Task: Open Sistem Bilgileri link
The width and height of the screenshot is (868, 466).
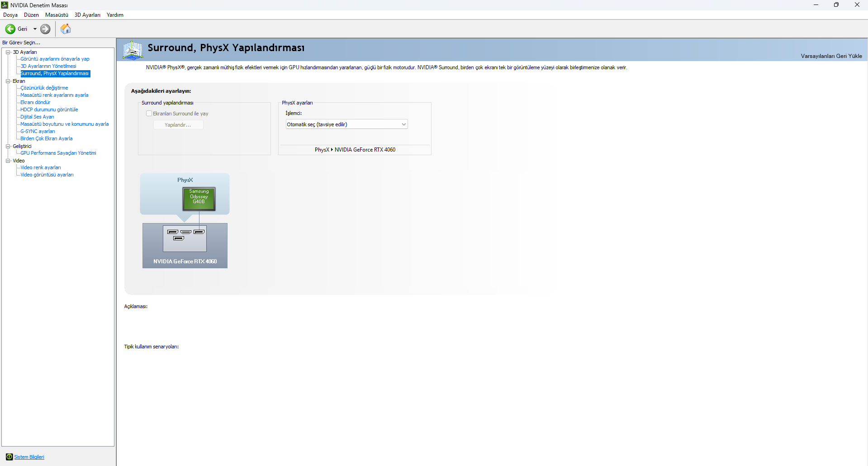Action: click(x=29, y=457)
